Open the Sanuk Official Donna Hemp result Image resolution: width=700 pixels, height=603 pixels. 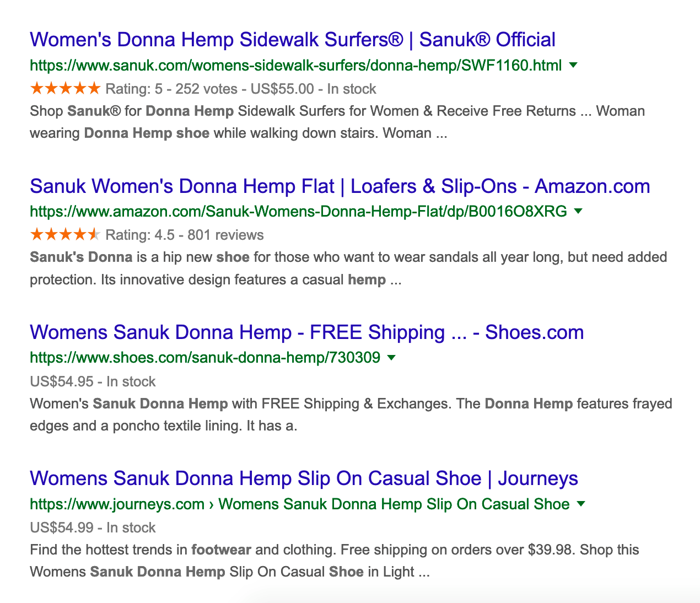click(x=292, y=40)
